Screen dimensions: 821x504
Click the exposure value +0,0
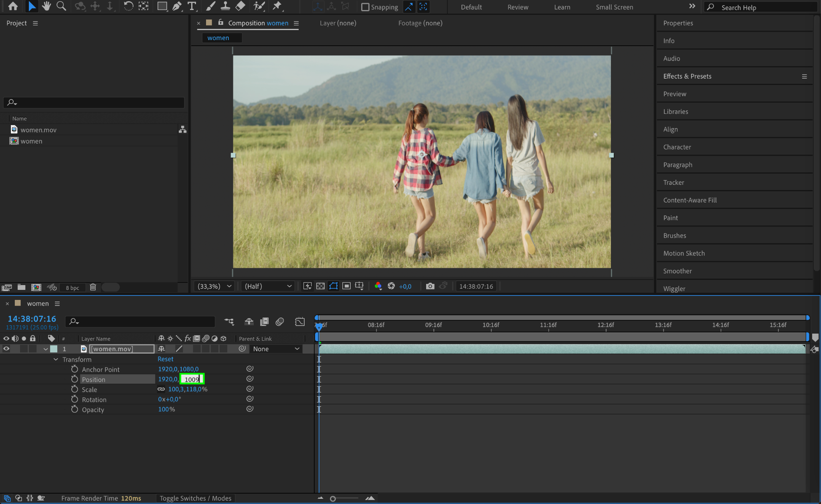[x=405, y=286]
